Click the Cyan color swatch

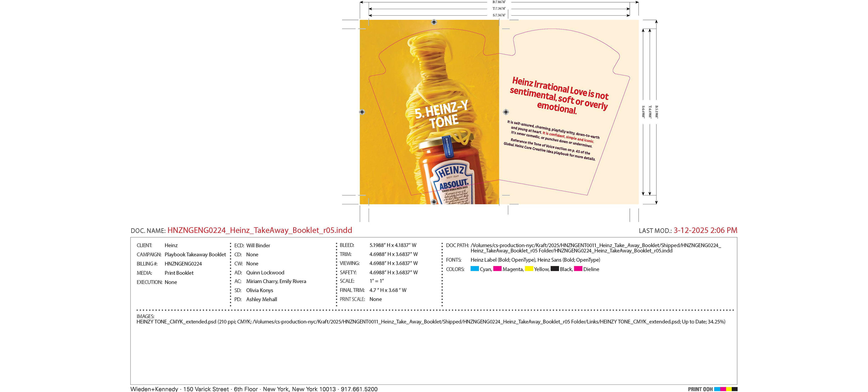[474, 269]
